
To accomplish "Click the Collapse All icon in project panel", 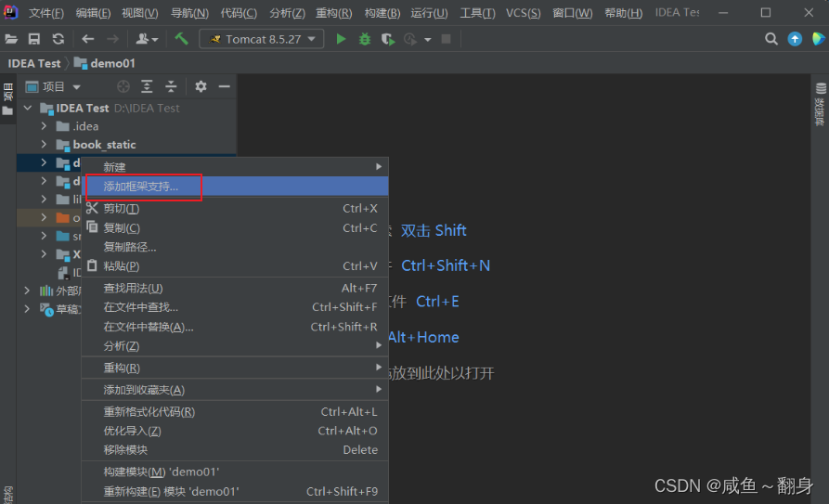I will 171,86.
